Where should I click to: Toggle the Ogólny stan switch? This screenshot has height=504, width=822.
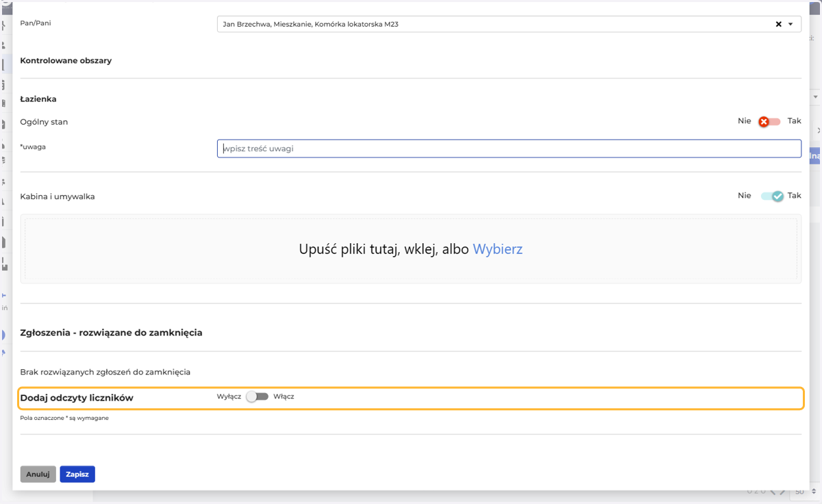coord(769,122)
